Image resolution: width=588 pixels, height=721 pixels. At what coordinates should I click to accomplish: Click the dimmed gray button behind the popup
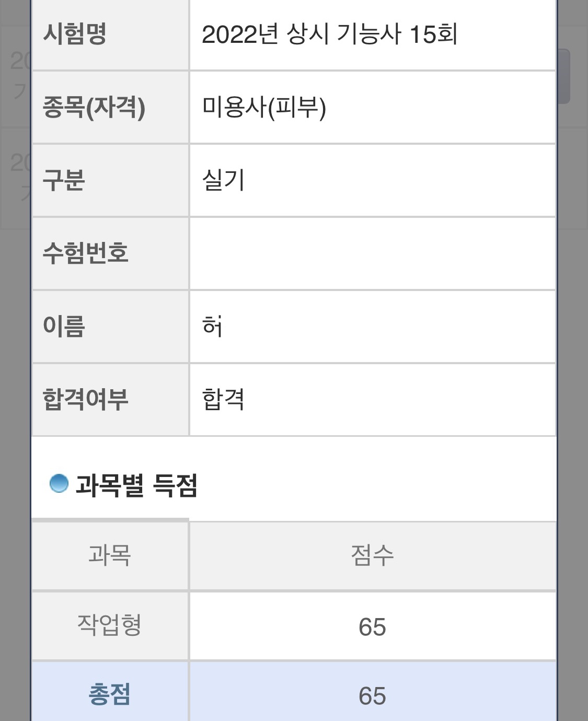click(x=563, y=76)
